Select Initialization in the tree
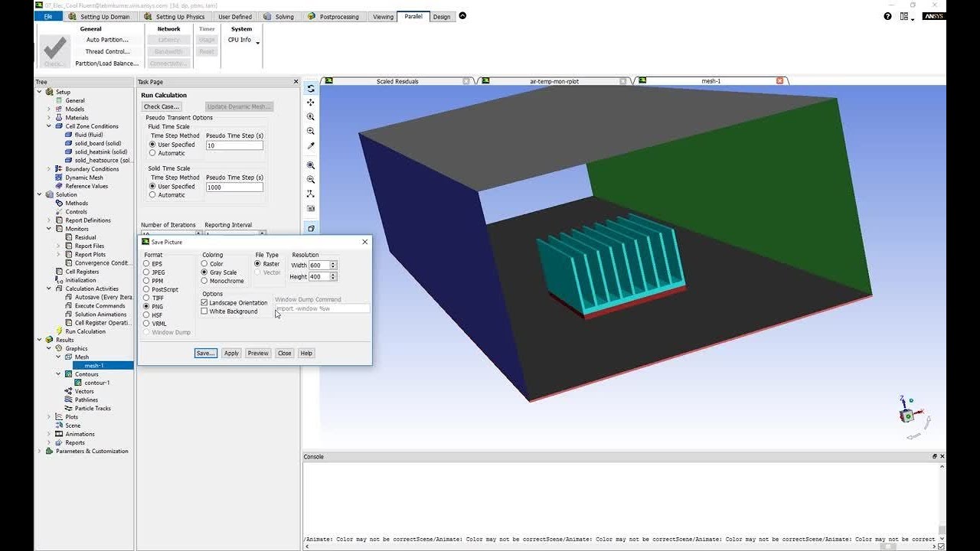Screen dimensions: 980x551 [x=80, y=280]
